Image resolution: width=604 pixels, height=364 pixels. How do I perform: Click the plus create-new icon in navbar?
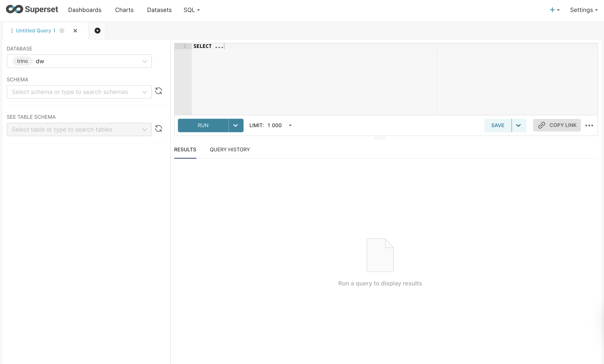pyautogui.click(x=552, y=10)
